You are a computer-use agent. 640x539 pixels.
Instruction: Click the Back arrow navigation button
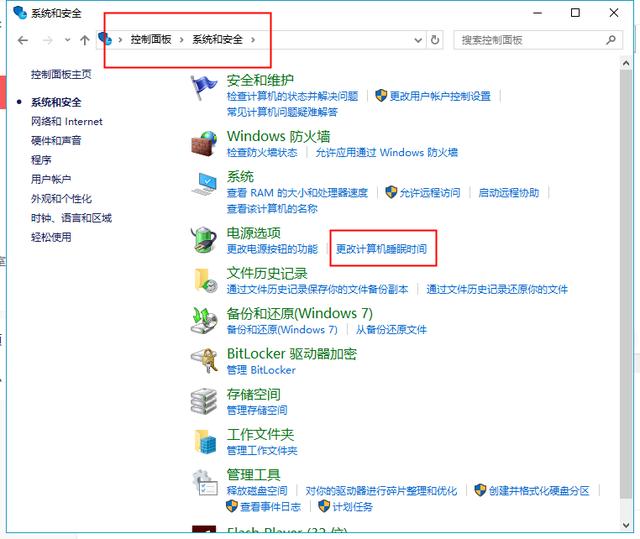pos(23,40)
